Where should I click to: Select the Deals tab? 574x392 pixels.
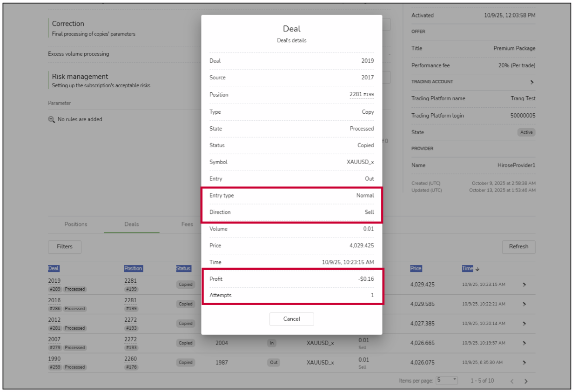[x=132, y=224]
